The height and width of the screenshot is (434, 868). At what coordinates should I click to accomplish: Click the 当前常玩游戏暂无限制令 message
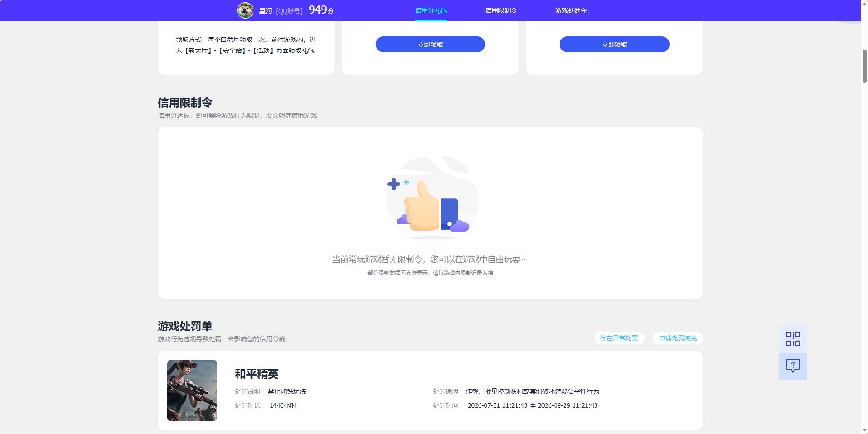point(430,259)
